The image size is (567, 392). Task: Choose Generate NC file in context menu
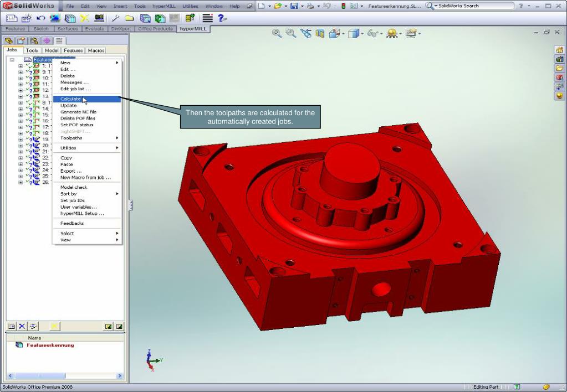click(x=87, y=112)
